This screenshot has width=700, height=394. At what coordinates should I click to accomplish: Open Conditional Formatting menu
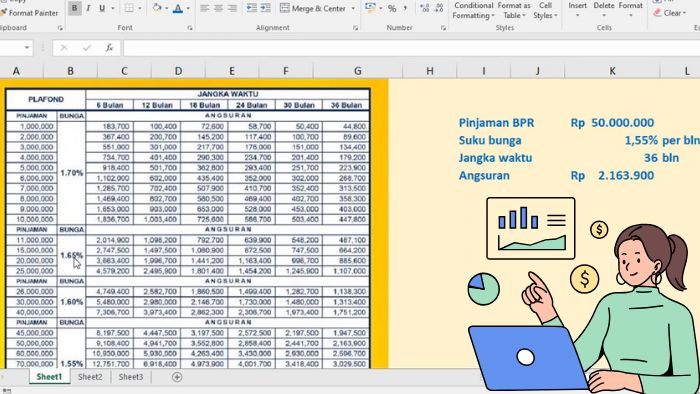(474, 10)
